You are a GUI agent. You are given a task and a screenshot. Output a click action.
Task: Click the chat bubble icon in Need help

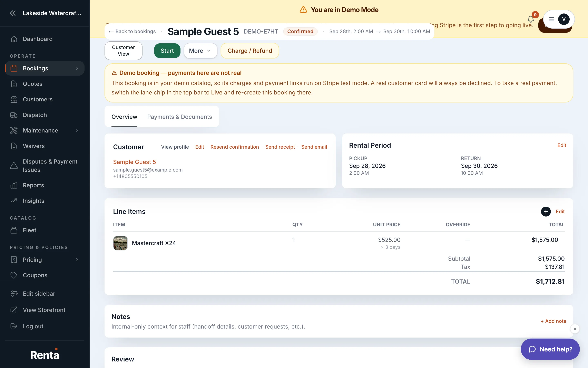532,350
